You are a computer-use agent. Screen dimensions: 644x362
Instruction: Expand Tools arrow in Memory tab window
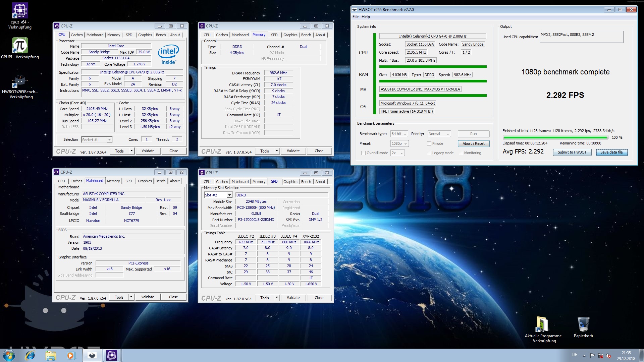click(277, 151)
